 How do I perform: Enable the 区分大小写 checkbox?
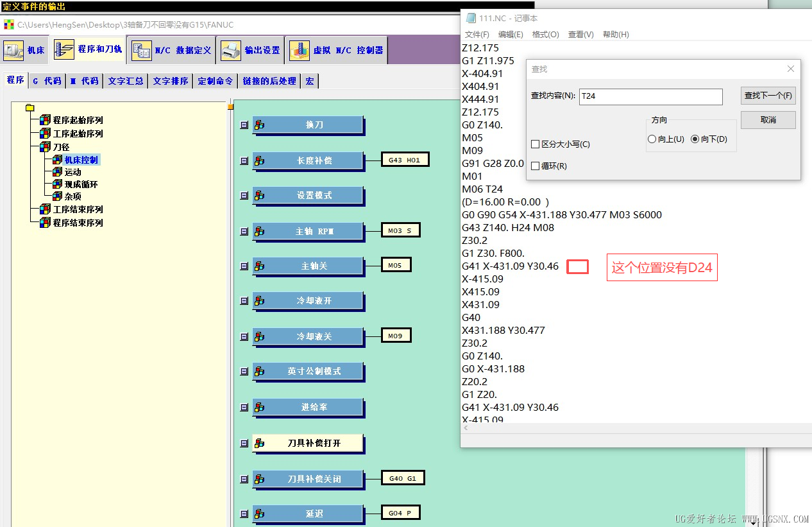click(536, 144)
